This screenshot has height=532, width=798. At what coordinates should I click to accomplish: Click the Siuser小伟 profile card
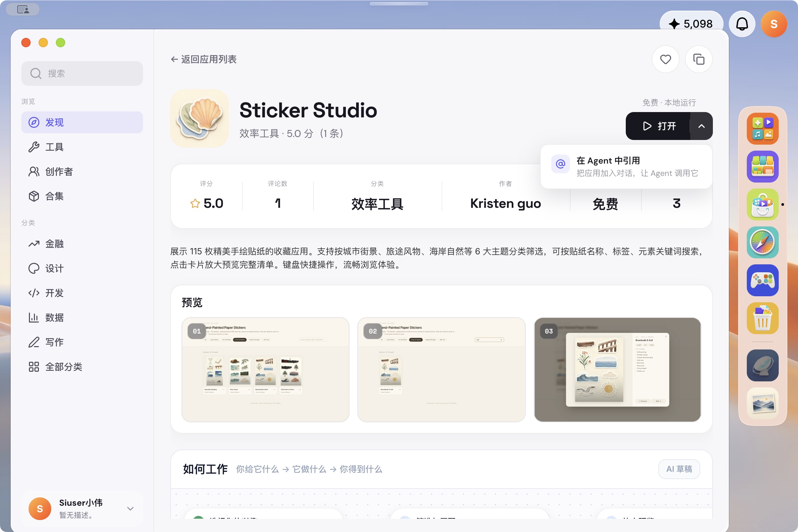point(82,508)
